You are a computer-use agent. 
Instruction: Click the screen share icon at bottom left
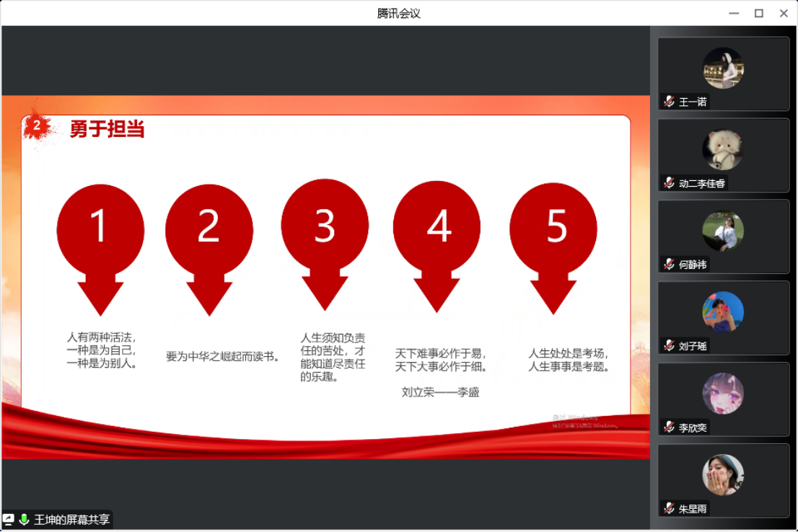click(x=9, y=519)
